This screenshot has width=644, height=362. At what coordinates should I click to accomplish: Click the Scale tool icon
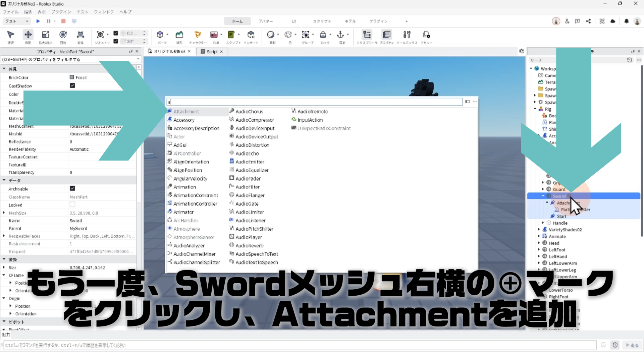pyautogui.click(x=45, y=35)
